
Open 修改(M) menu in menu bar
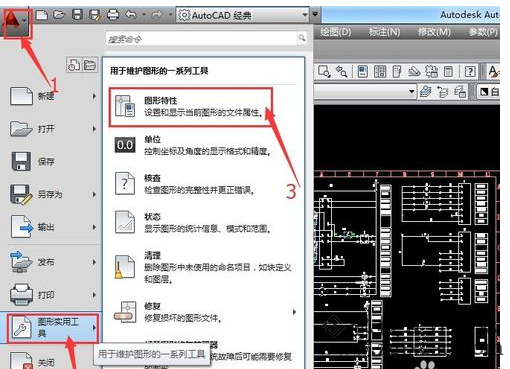click(x=434, y=32)
